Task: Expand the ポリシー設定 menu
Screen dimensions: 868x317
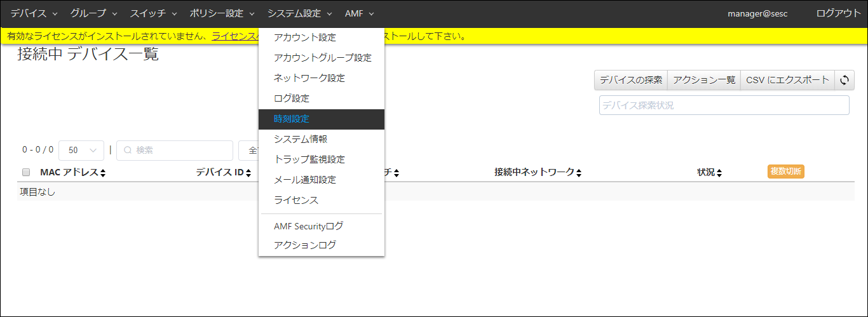Action: click(222, 13)
